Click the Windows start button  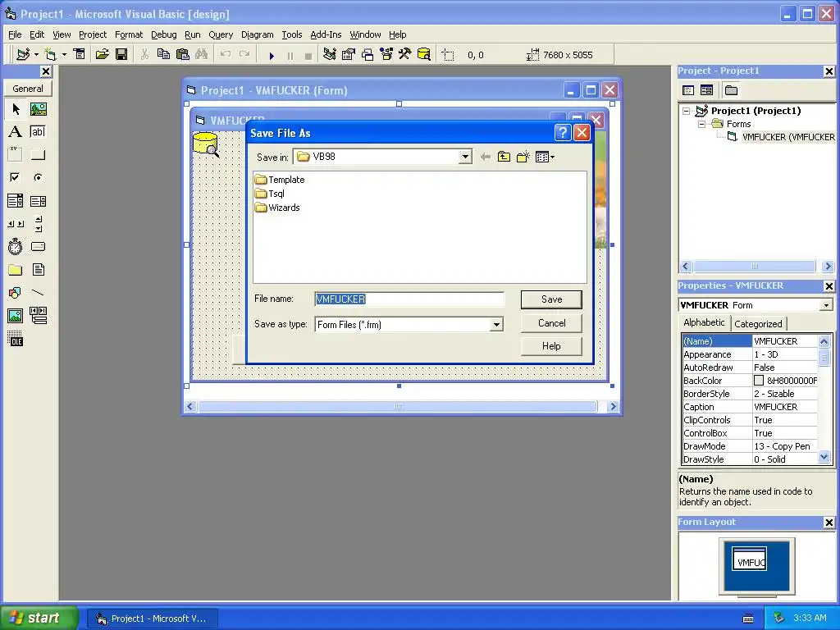click(x=39, y=618)
